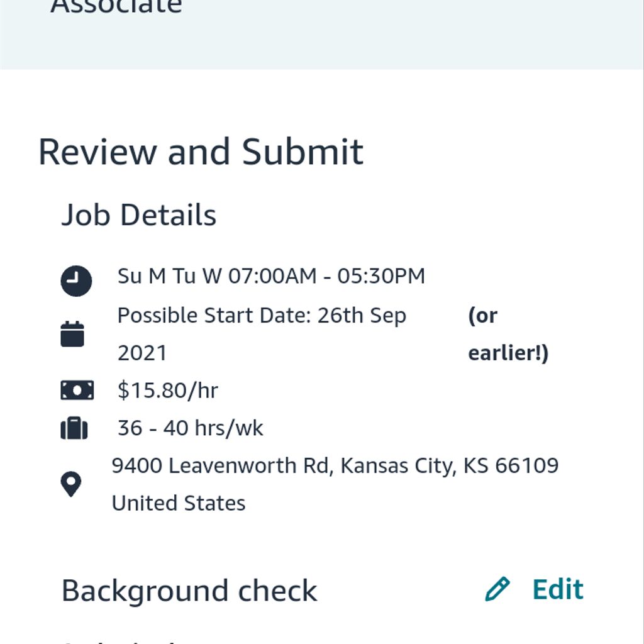This screenshot has width=644, height=644.
Task: Click the Job Details subheading
Action: (139, 215)
